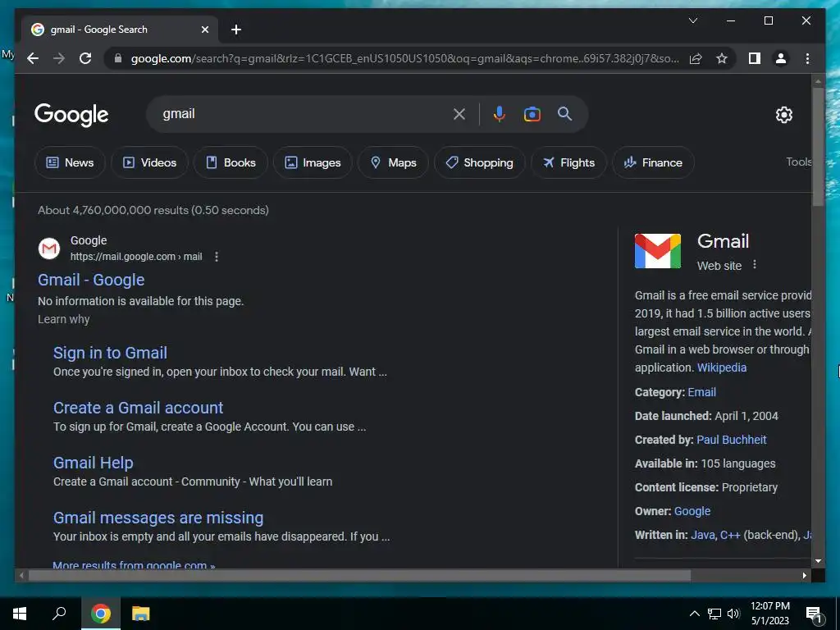This screenshot has height=630, width=840.
Task: Reload the current page
Action: point(85,58)
